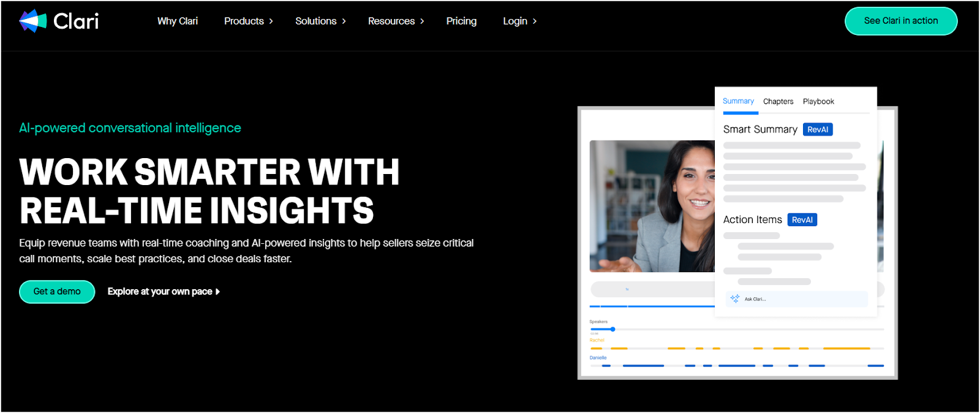The height and width of the screenshot is (413, 980).
Task: Click the blue playback slider handle
Action: coord(612,330)
